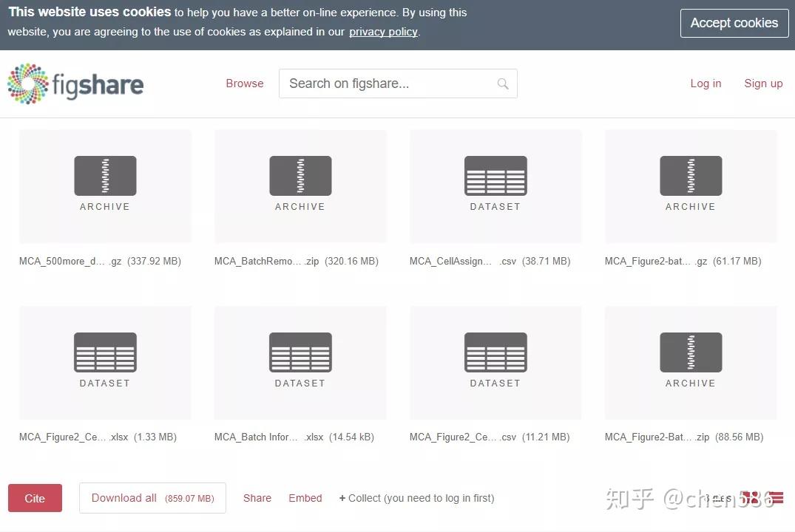The height and width of the screenshot is (532, 795).
Task: Accept cookies
Action: pos(734,23)
